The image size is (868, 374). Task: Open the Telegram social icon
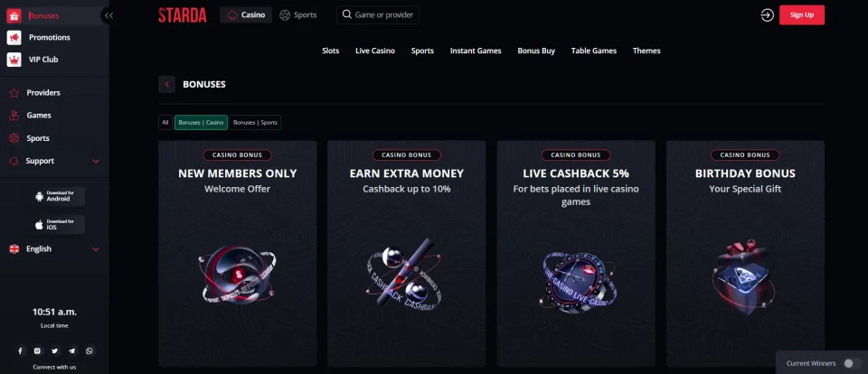click(x=72, y=351)
